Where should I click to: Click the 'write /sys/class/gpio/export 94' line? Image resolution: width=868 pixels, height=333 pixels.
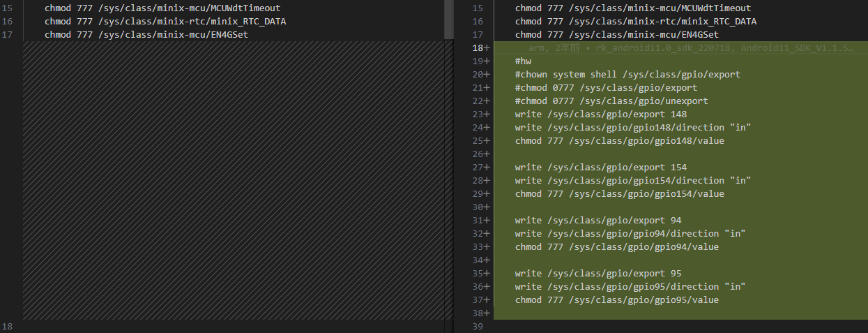tap(598, 221)
